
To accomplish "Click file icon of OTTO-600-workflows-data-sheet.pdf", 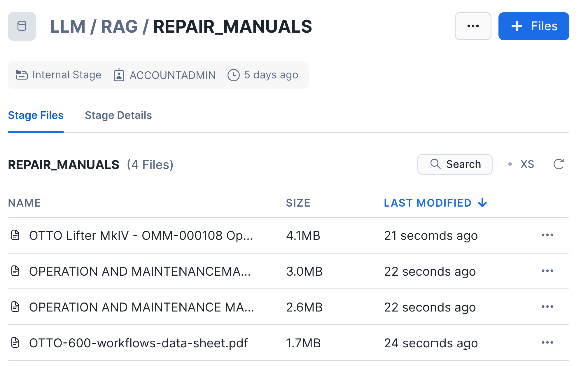I will 15,343.
